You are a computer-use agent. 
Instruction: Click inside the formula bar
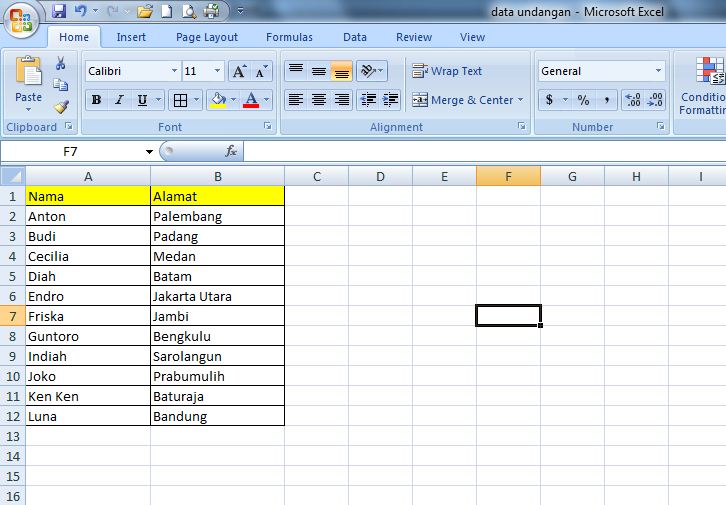click(x=484, y=151)
